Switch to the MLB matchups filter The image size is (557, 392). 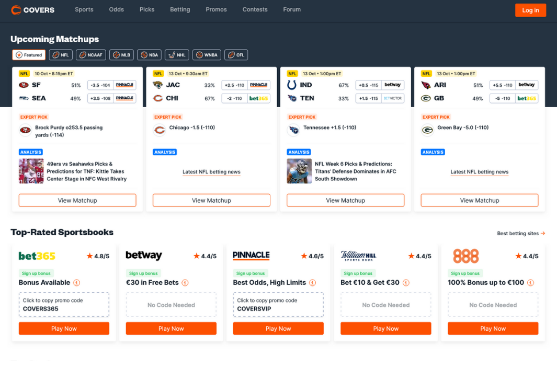pos(121,55)
